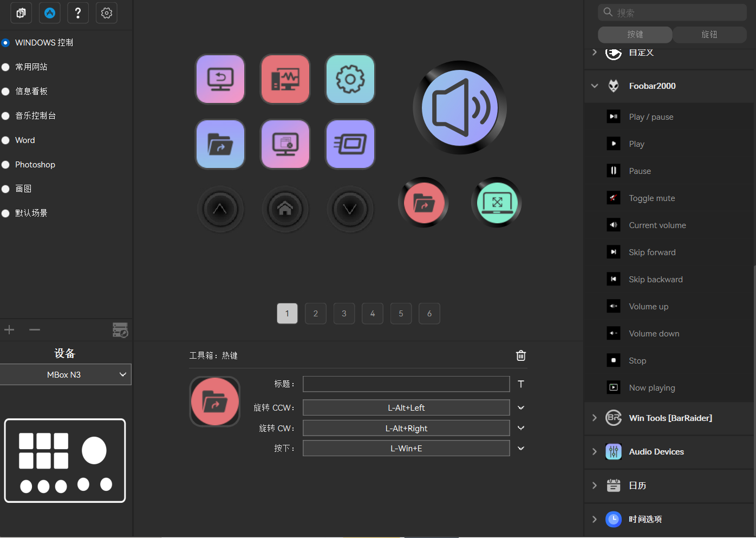Go to page 3
This screenshot has height=538, width=756.
tap(344, 314)
